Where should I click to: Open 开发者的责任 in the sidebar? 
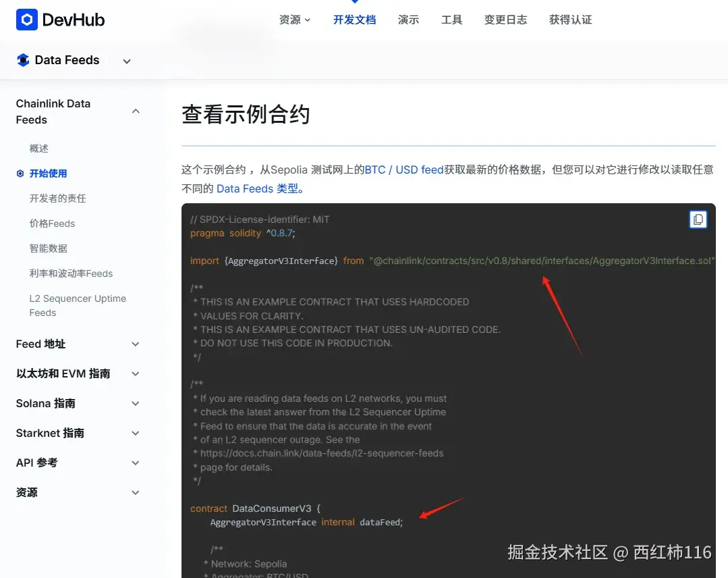(57, 199)
